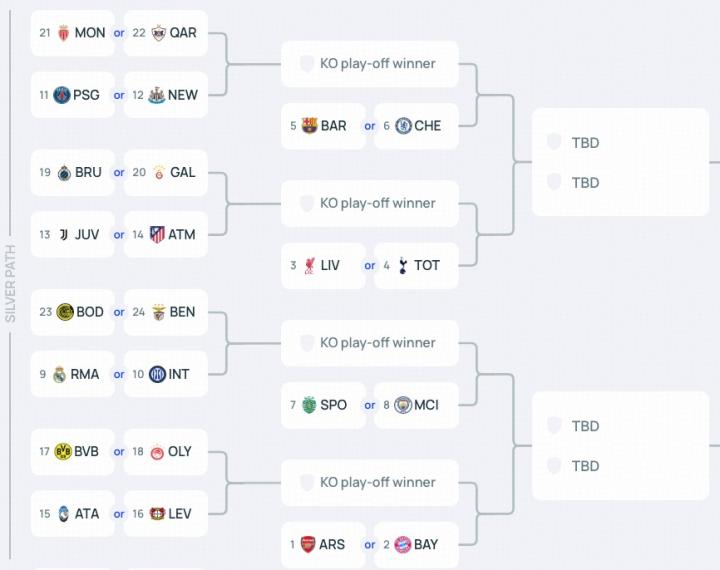This screenshot has width=720, height=570.
Task: Click the Chelsea club crest
Action: [403, 126]
